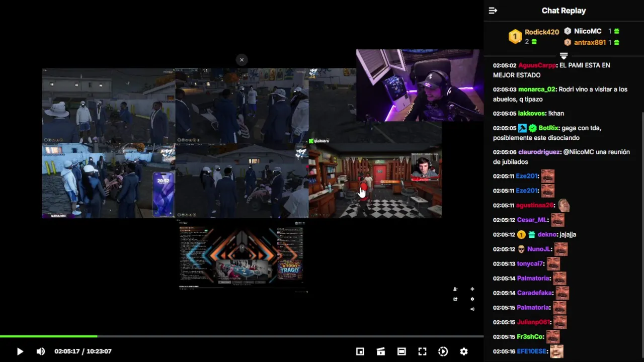Screen dimensions: 644x362
Task: Click the login arrow icon in the overlay
Action: tap(472, 309)
